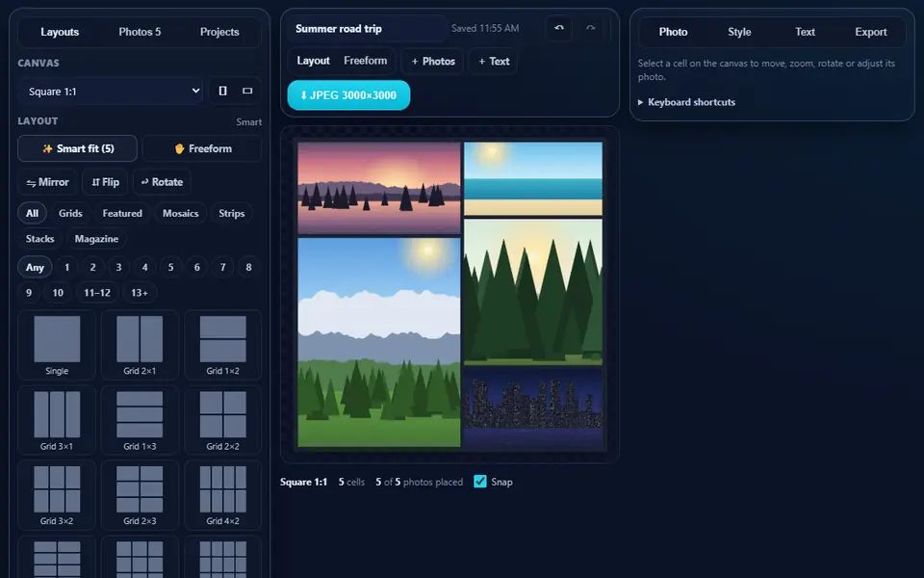The image size is (924, 578).
Task: Select the Single layout thumbnail
Action: (57, 345)
